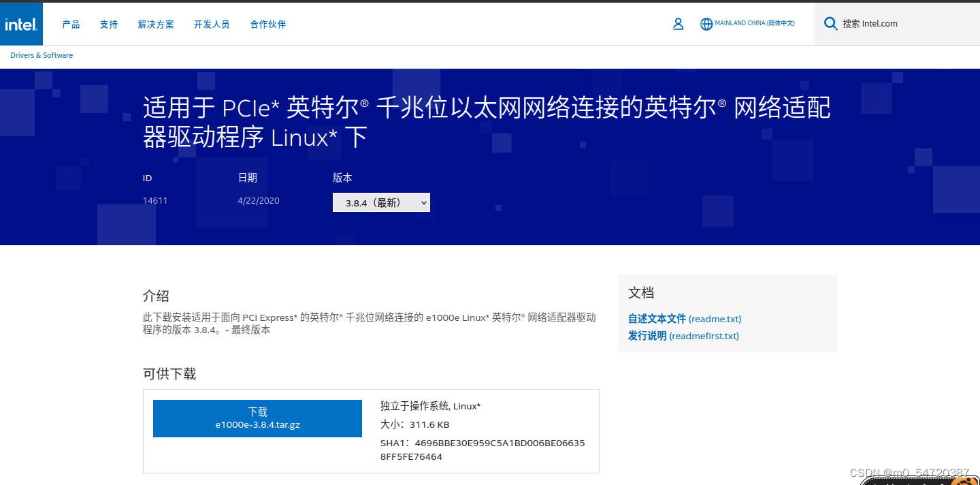Viewport: 980px width, 485px height.
Task: Open the 解决方案 menu
Action: [x=156, y=25]
